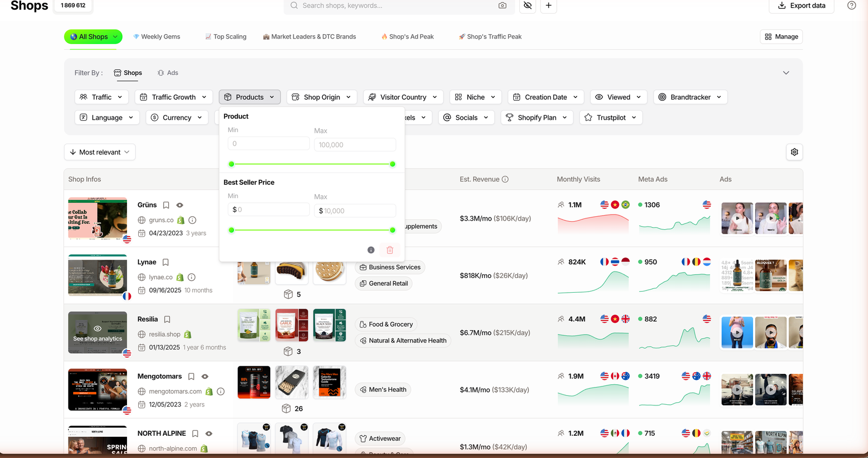
Task: Bookmark the Resilia shop
Action: (167, 319)
